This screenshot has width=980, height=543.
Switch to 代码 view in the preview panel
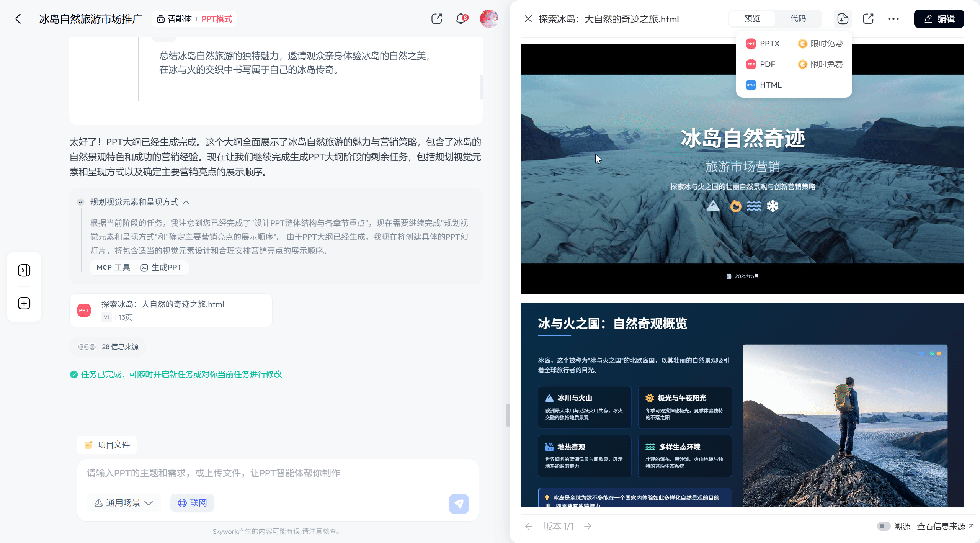click(798, 18)
